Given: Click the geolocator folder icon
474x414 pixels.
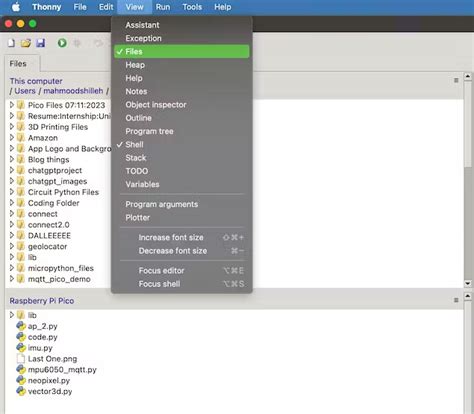Looking at the screenshot, I should click(21, 246).
